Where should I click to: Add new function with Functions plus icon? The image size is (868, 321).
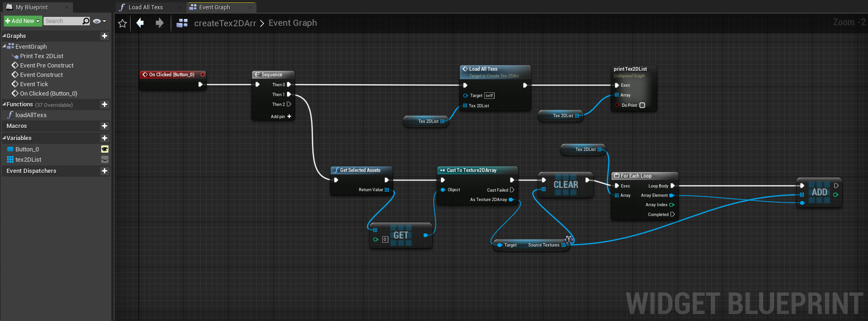click(x=104, y=105)
